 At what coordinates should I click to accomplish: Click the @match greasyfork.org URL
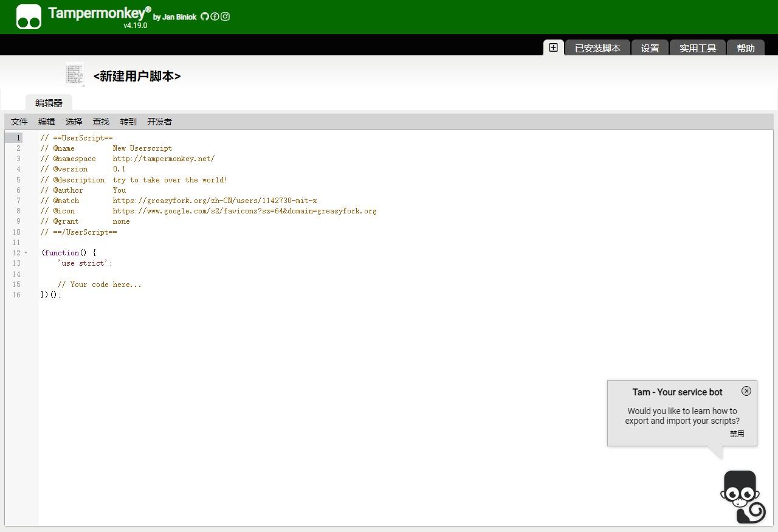coord(215,201)
